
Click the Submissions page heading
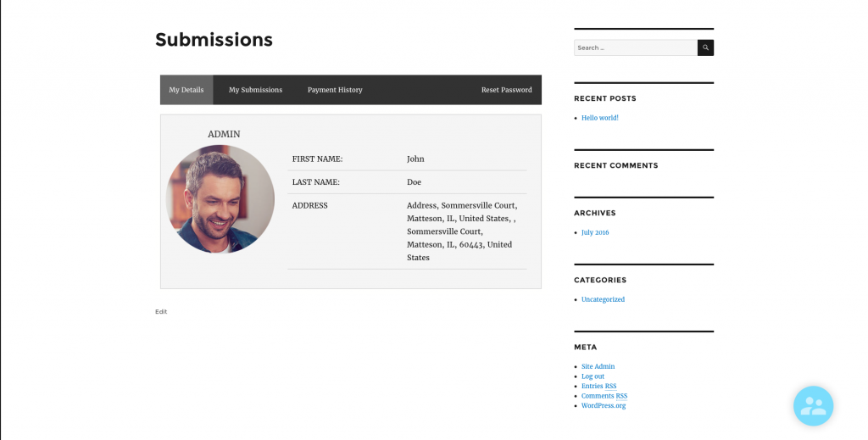point(214,40)
